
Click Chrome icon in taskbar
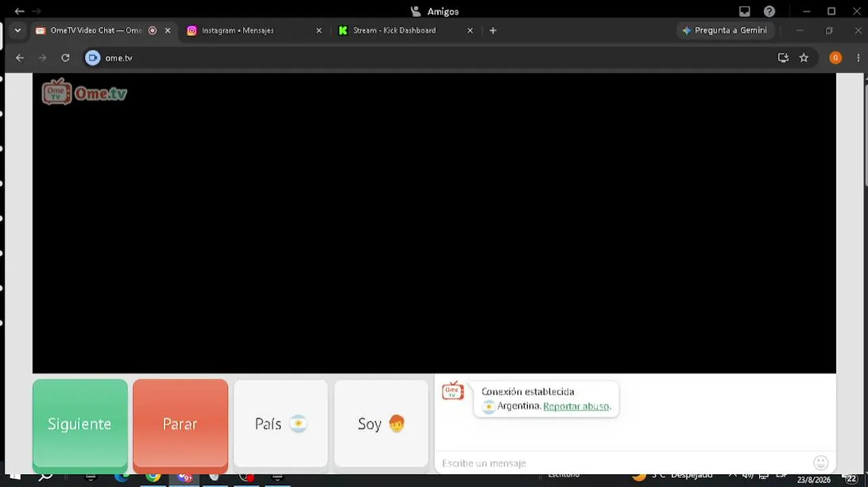point(153,477)
